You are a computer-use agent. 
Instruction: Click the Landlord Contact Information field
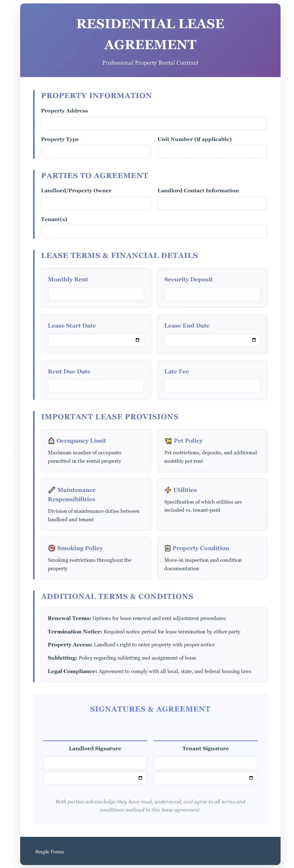[x=212, y=203]
